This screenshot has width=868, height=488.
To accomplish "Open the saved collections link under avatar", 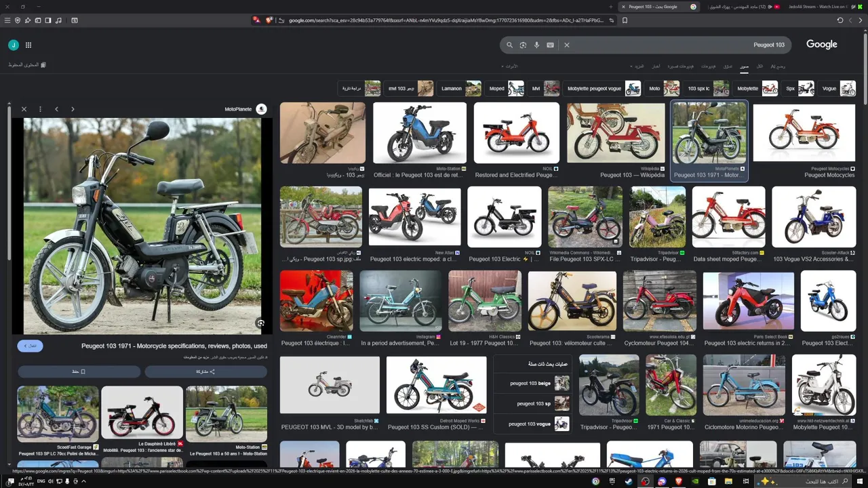I will [27, 65].
